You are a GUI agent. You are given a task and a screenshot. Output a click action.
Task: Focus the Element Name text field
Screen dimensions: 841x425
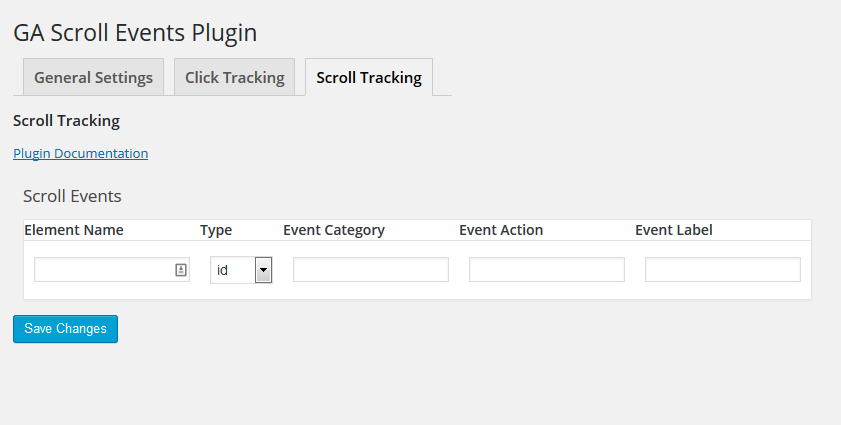[x=112, y=269]
